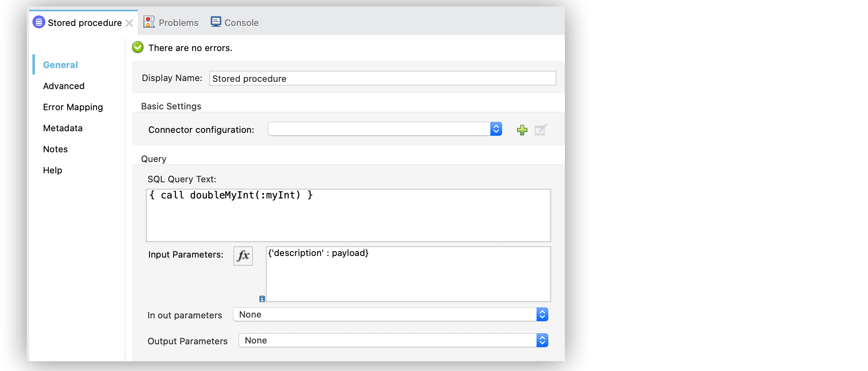This screenshot has width=868, height=371.
Task: Click the small info icon beside Input Parameters
Action: [262, 299]
